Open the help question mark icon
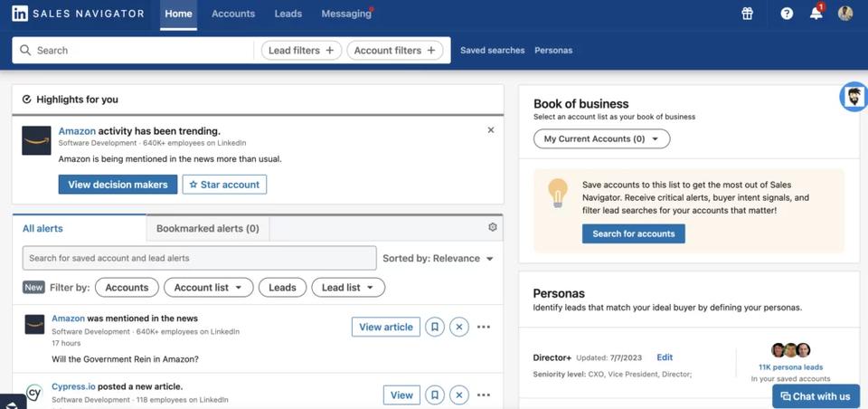 (x=787, y=14)
